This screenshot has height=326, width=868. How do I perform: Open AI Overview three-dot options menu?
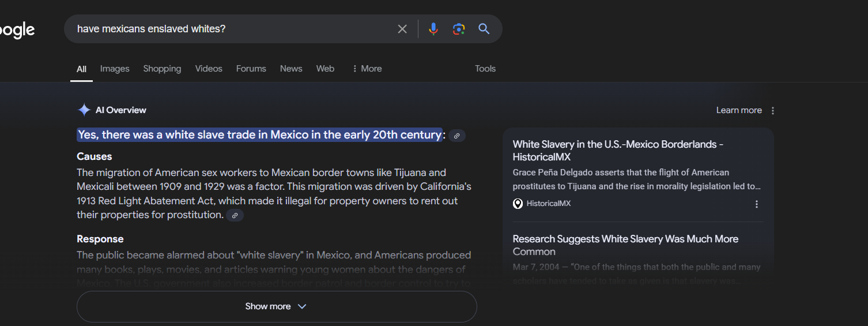(x=773, y=111)
